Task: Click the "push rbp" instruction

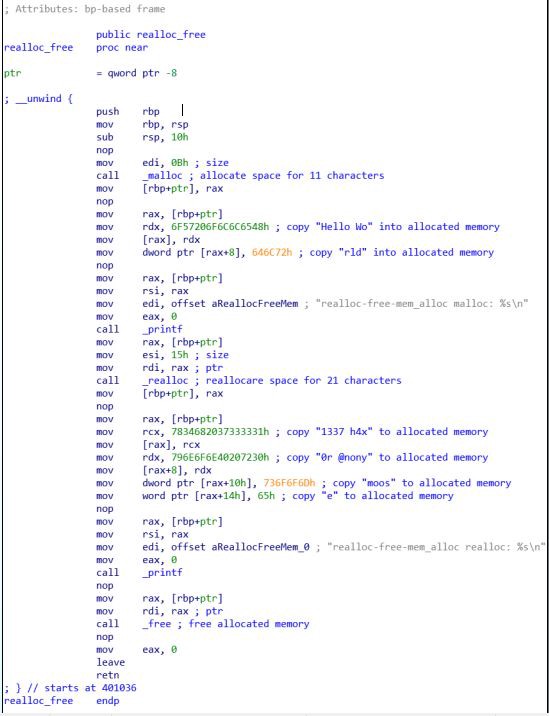Action: (128, 112)
